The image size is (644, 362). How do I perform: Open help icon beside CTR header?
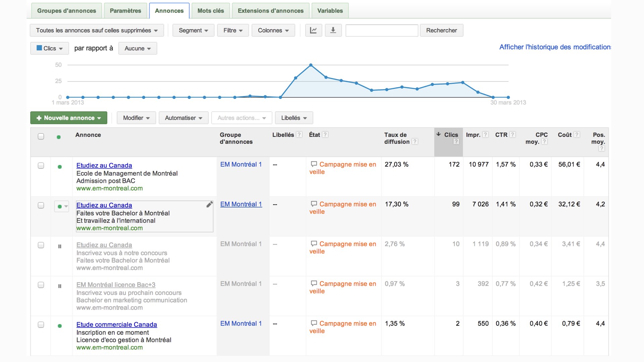(x=513, y=135)
